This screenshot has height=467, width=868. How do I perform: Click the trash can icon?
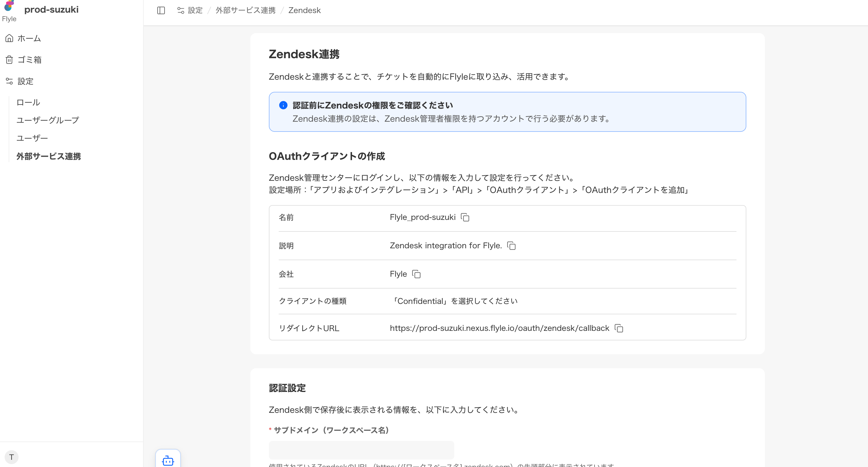[9, 60]
